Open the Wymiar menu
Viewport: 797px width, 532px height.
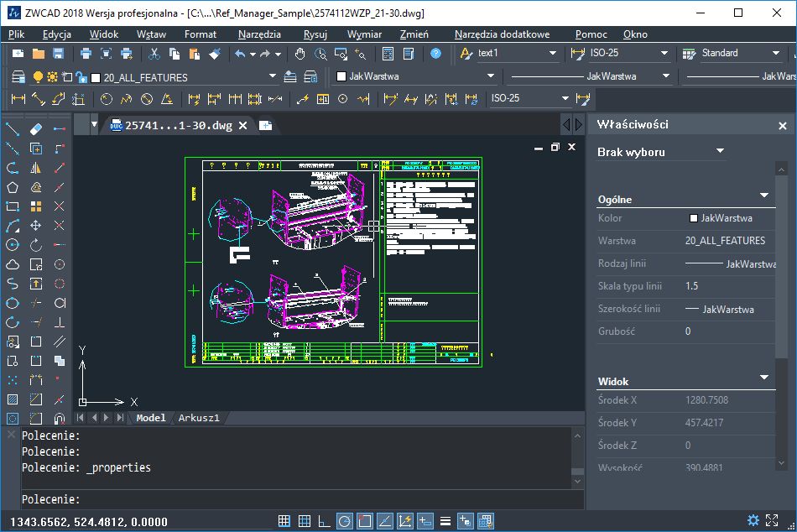pyautogui.click(x=364, y=34)
